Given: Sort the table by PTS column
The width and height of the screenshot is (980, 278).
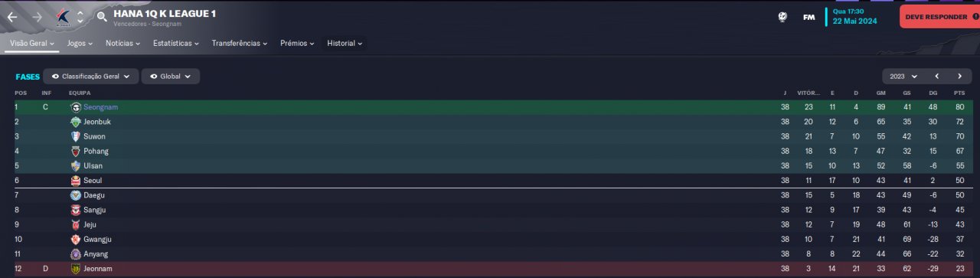Looking at the screenshot, I should point(959,93).
